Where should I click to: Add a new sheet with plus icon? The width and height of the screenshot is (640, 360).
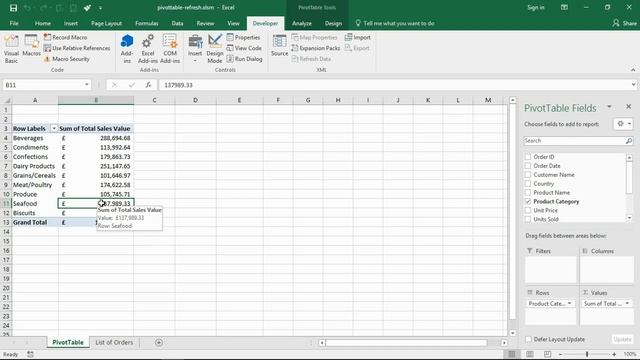pyautogui.click(x=159, y=342)
